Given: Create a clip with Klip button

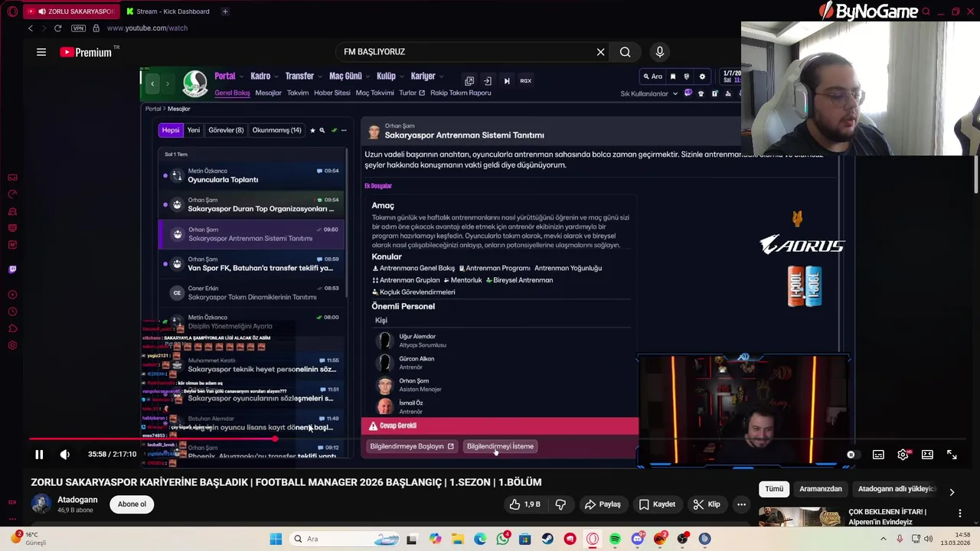Looking at the screenshot, I should [x=707, y=504].
